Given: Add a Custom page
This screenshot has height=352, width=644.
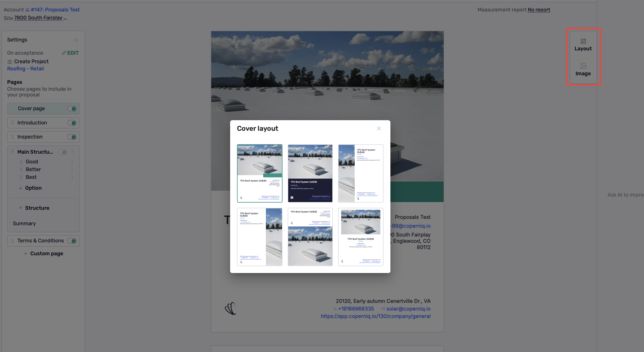Looking at the screenshot, I should 44,254.
